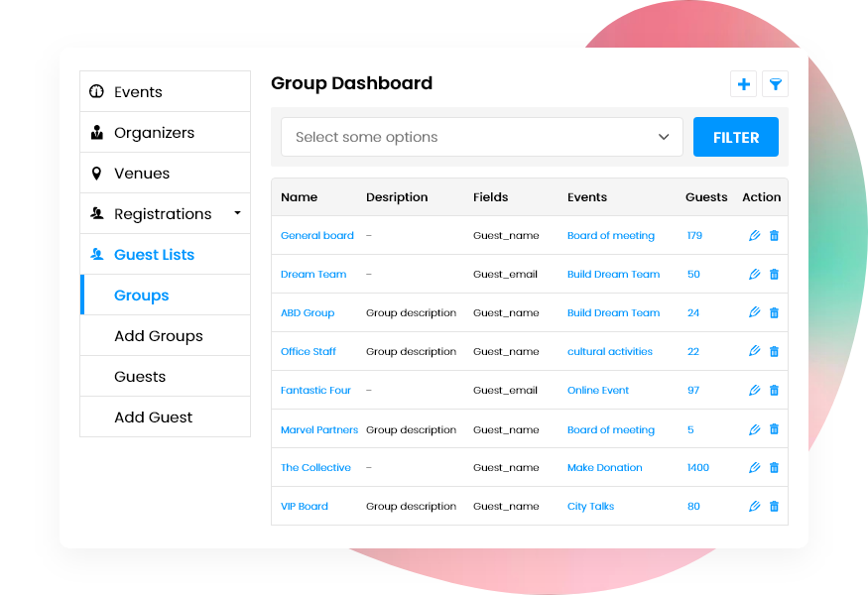Viewport: 868px width, 595px height.
Task: Open the filter funnel icon
Action: (775, 83)
